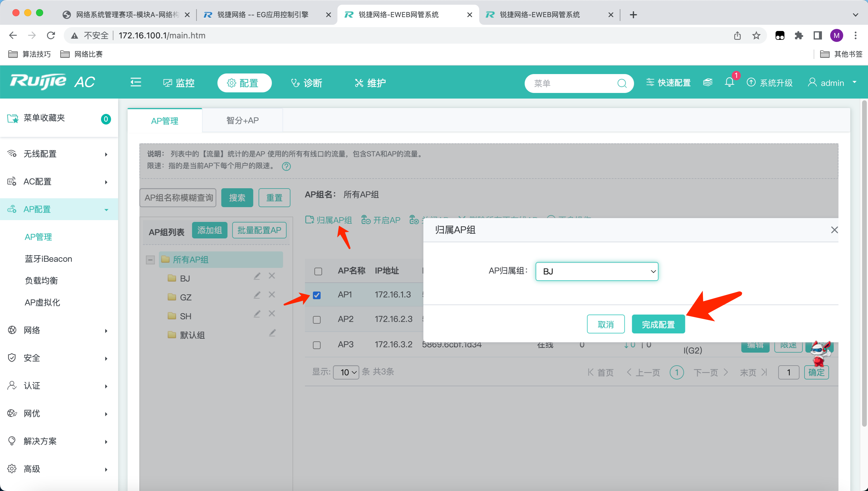Image resolution: width=868 pixels, height=491 pixels.
Task: Close the 归属AP组 dialog
Action: point(834,230)
